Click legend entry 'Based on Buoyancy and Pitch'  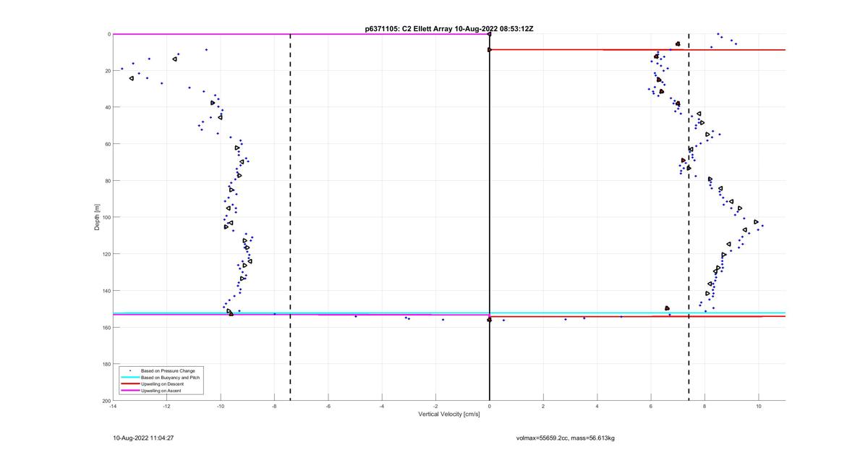[171, 378]
